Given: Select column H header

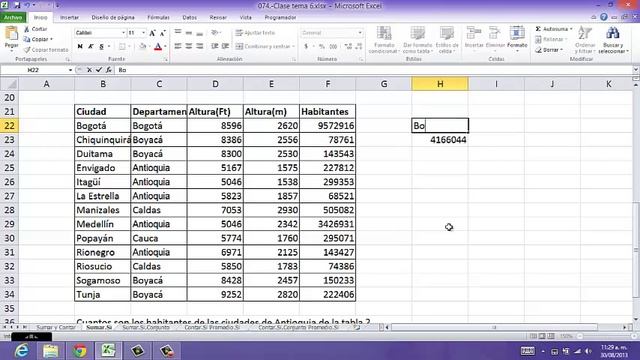Looking at the screenshot, I should coord(440,84).
